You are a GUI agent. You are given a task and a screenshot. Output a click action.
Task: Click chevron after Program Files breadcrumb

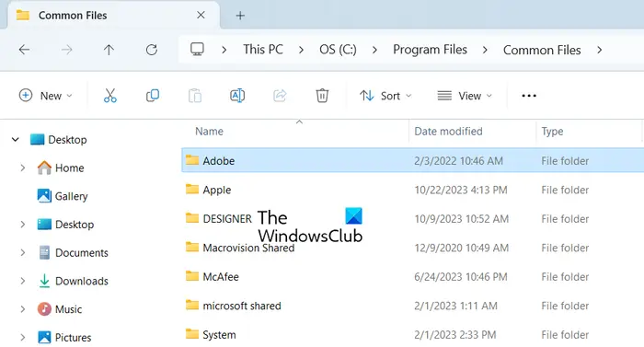pyautogui.click(x=485, y=50)
